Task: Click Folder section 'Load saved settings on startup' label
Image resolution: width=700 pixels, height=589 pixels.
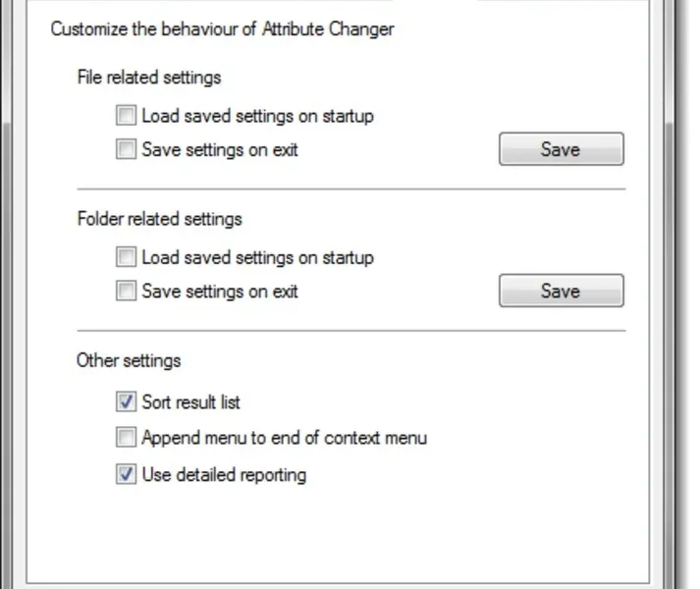Action: coord(257,258)
